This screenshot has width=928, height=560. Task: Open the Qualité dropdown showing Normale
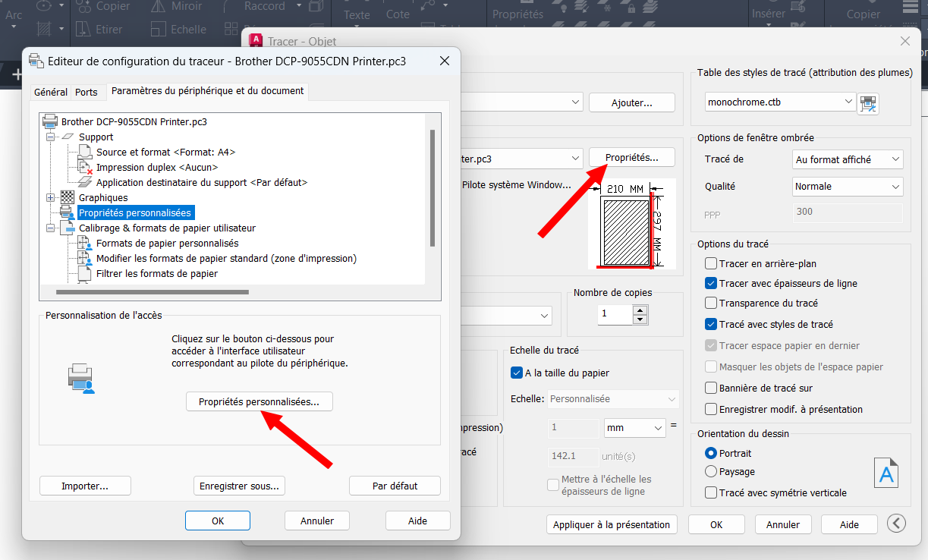[x=846, y=186]
